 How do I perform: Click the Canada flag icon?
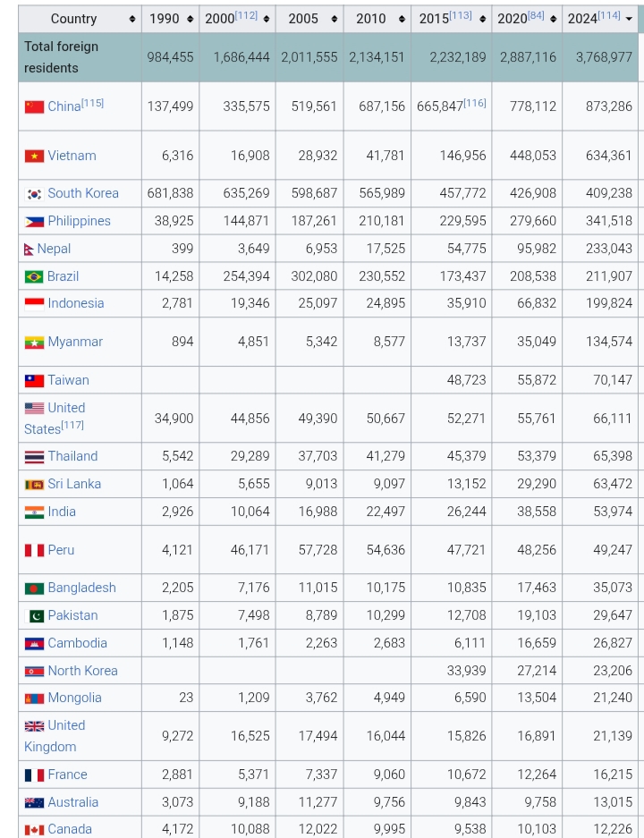34,830
